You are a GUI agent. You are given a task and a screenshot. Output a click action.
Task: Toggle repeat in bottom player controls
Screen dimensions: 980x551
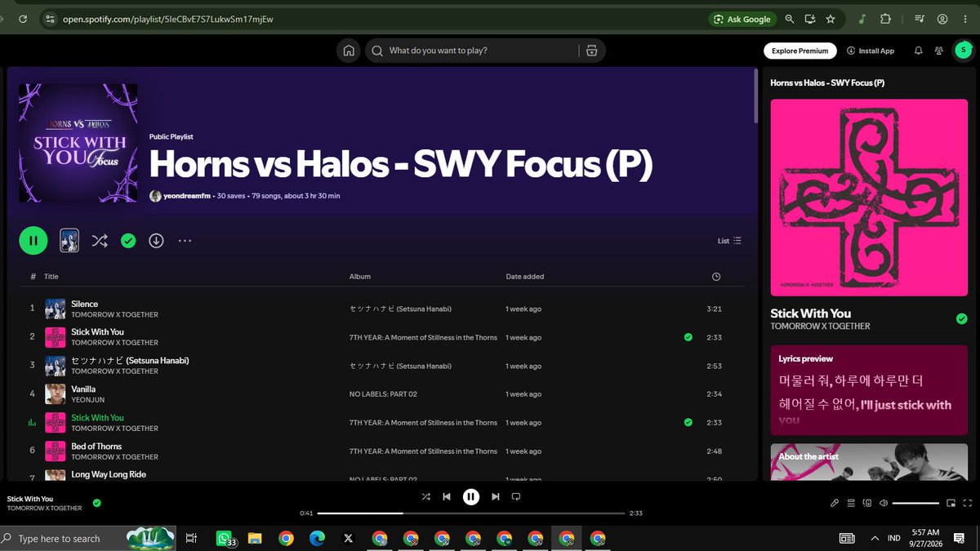(516, 496)
